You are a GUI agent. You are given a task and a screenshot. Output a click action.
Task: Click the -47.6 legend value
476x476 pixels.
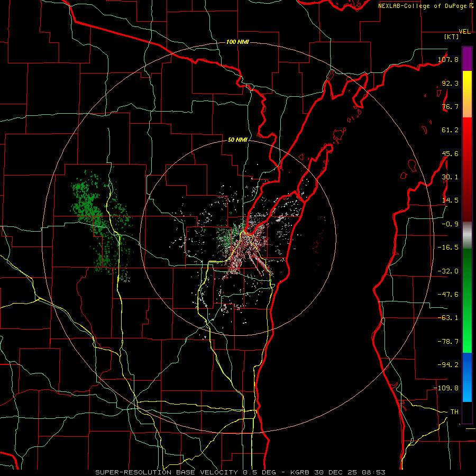tap(448, 295)
